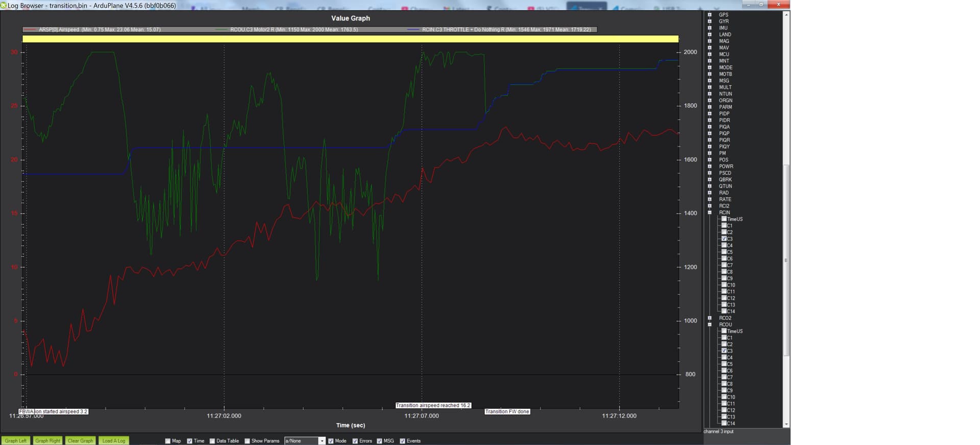Select the POS tree item label
Image resolution: width=980 pixels, height=445 pixels.
click(x=723, y=160)
